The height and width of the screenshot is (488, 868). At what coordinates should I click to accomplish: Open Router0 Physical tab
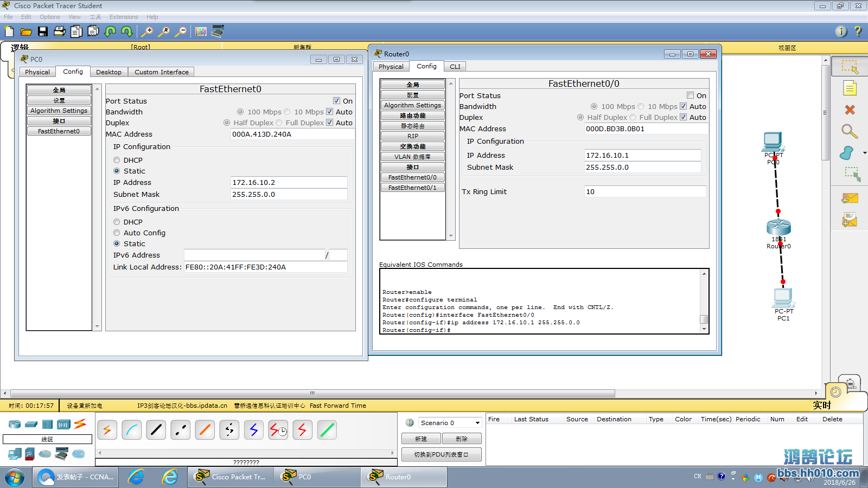coord(391,67)
